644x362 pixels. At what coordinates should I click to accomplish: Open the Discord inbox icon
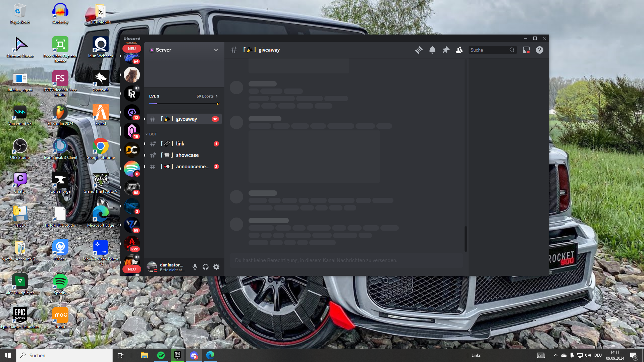point(526,50)
